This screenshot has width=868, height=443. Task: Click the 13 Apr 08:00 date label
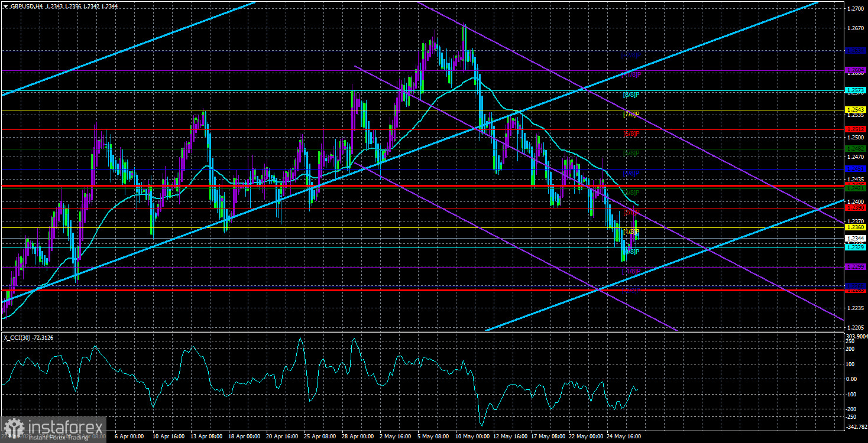click(x=207, y=437)
